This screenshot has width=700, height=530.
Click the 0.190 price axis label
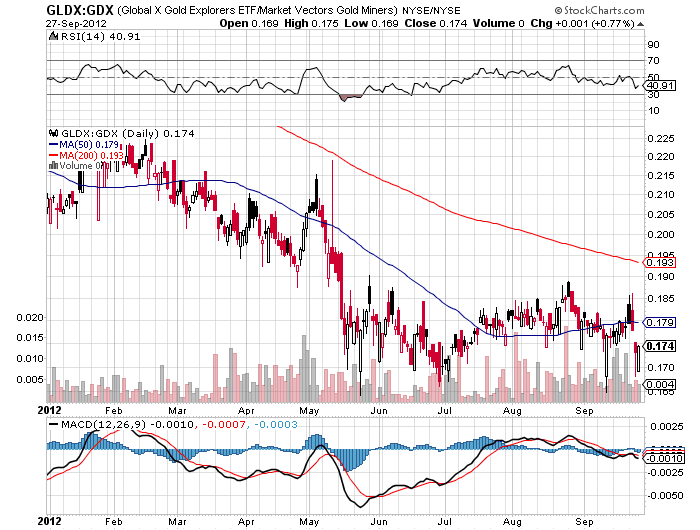click(x=661, y=277)
